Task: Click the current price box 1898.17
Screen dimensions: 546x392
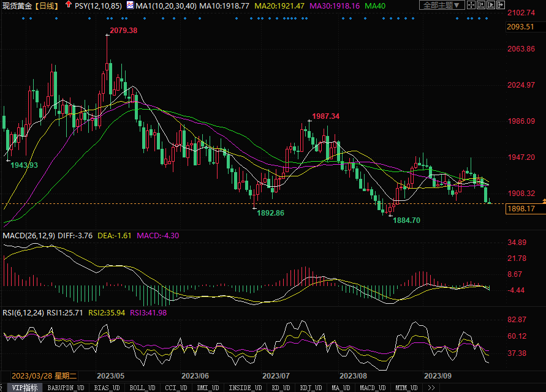Action: [x=521, y=209]
